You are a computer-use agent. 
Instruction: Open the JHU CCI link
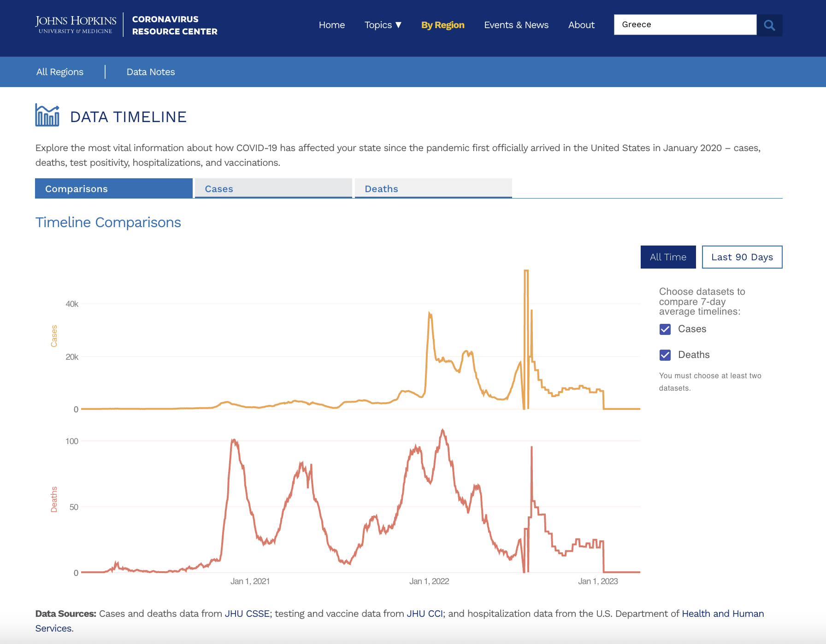pos(424,614)
